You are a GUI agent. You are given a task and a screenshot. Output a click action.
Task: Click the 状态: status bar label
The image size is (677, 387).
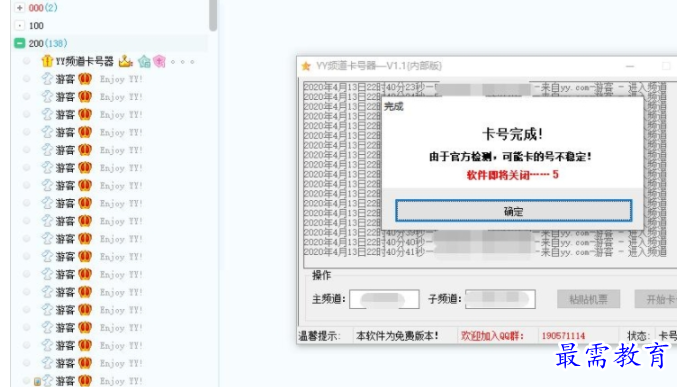pos(638,336)
